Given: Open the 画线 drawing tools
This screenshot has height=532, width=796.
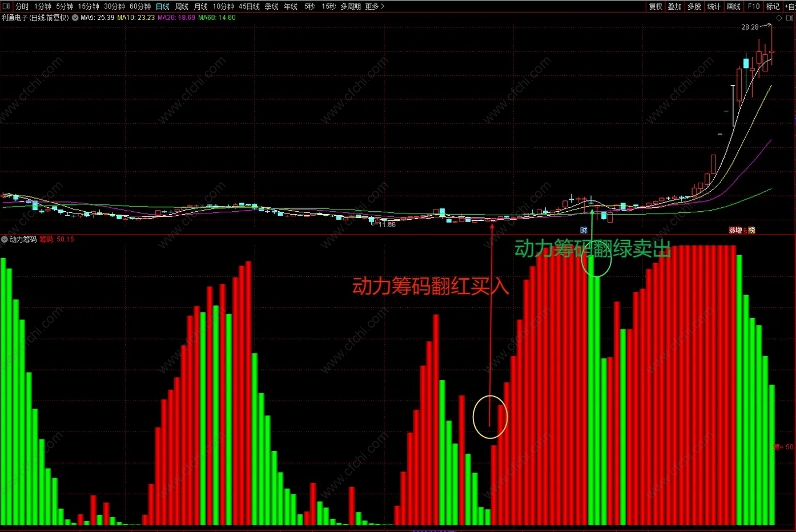Looking at the screenshot, I should (x=734, y=6).
